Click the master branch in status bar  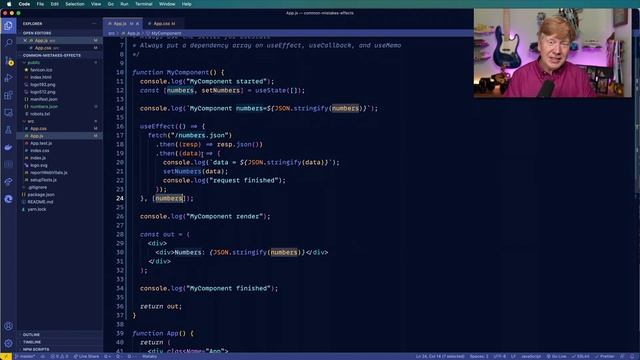(25, 356)
